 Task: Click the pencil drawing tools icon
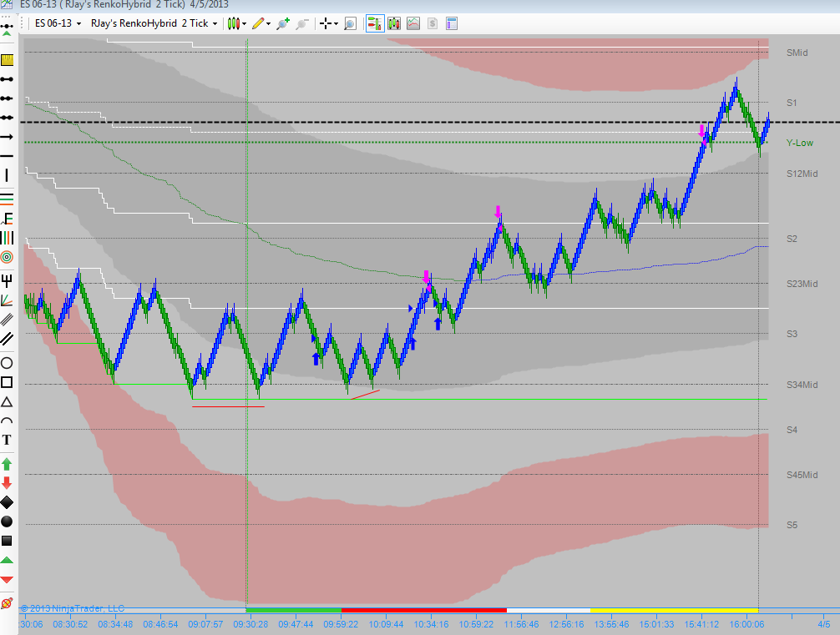258,23
